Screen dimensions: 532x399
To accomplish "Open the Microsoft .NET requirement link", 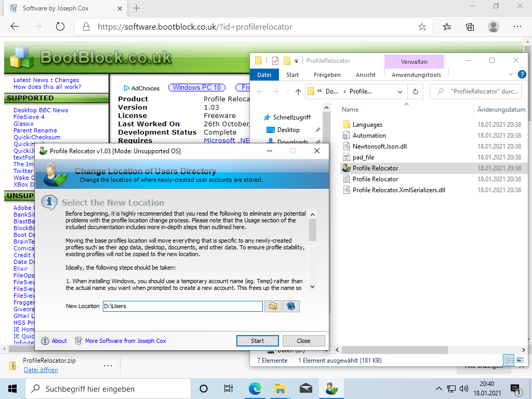I will pos(227,140).
